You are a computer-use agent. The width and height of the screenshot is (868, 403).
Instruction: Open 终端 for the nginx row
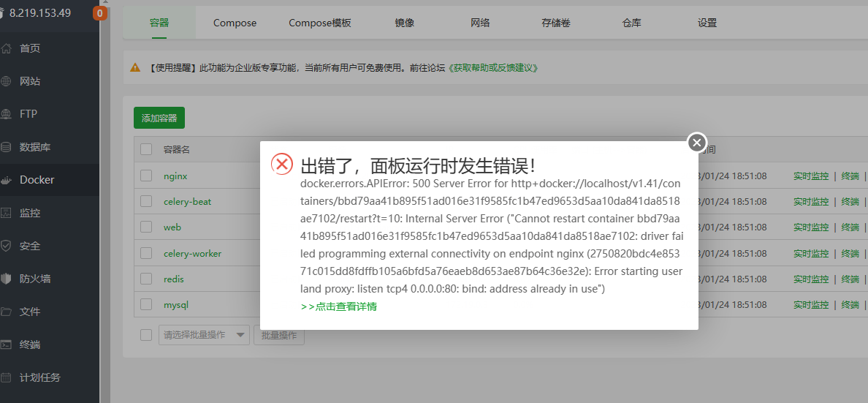(x=850, y=176)
